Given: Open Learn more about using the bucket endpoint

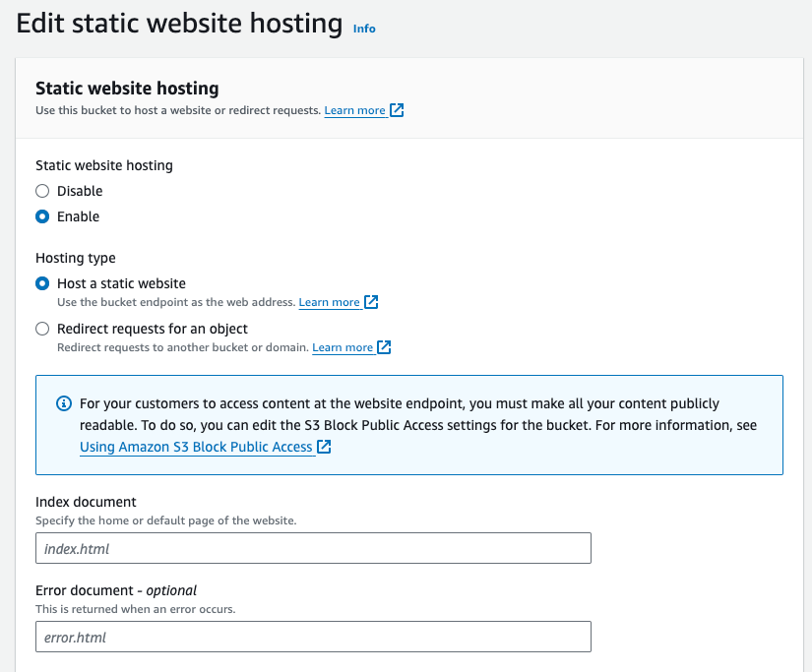Looking at the screenshot, I should click(x=329, y=302).
